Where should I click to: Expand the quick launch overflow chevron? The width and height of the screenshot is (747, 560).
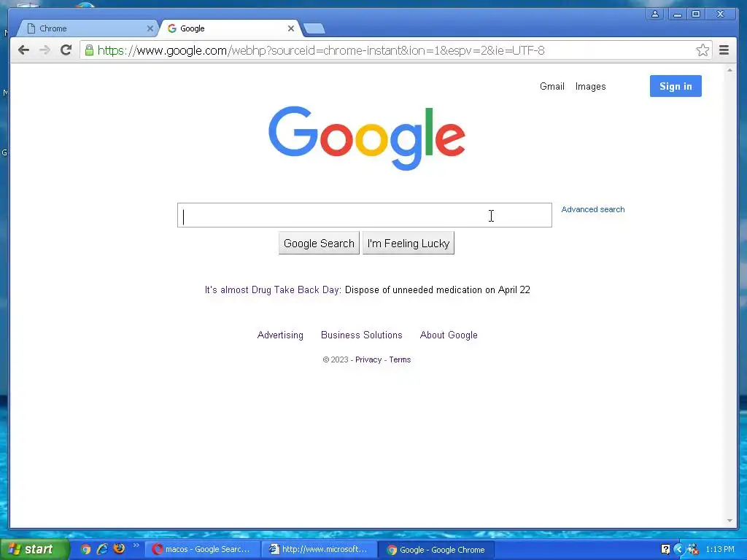[x=136, y=545]
